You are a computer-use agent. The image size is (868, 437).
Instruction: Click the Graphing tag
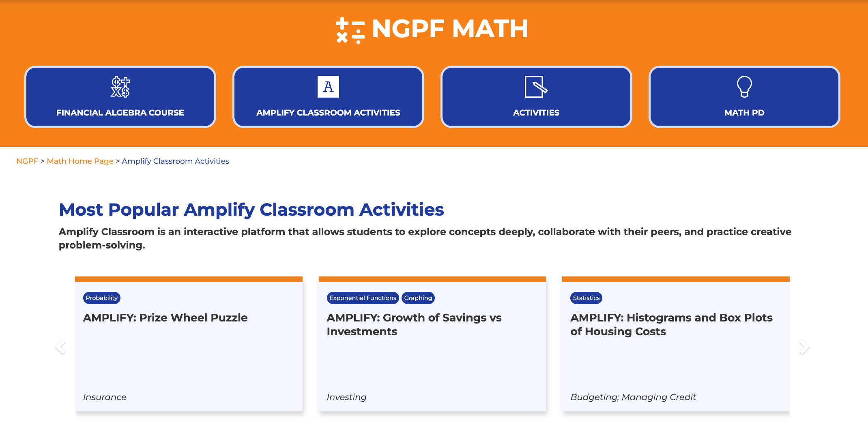[418, 298]
